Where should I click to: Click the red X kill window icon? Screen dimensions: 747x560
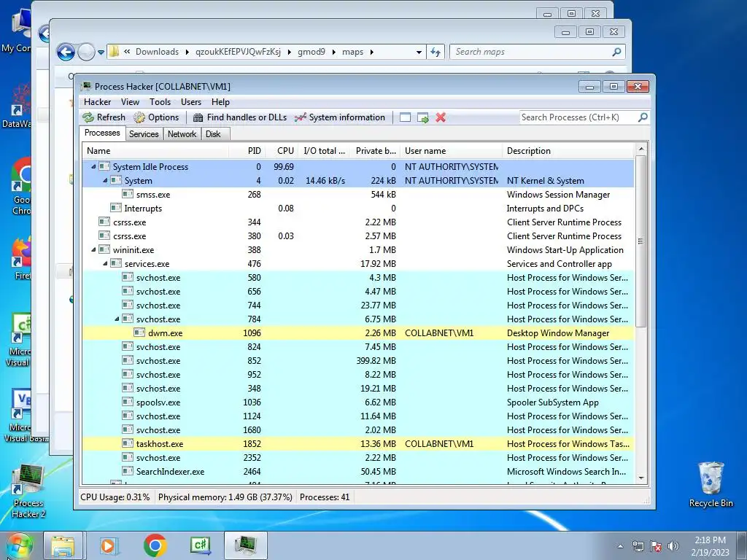coord(441,117)
